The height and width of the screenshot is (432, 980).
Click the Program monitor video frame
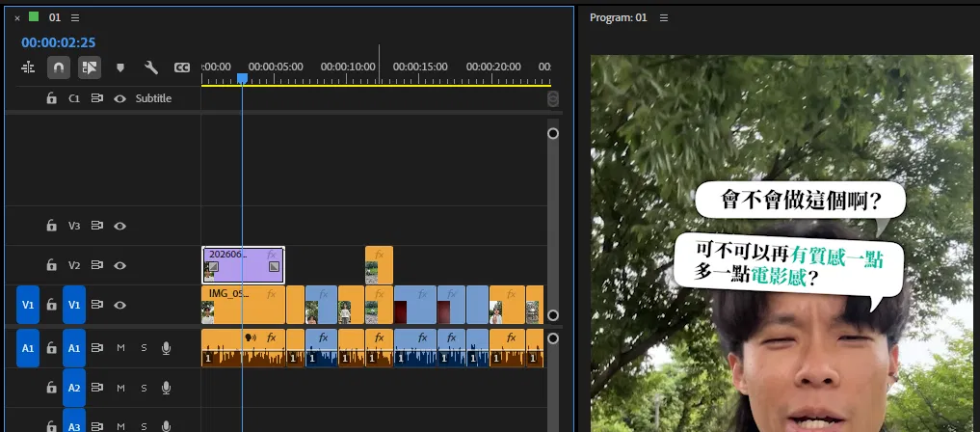[781, 244]
